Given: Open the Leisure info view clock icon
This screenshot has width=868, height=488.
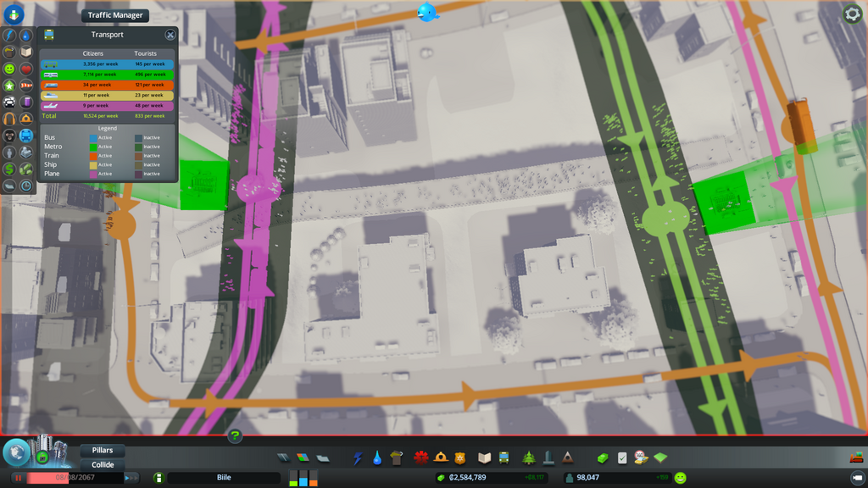Looking at the screenshot, I should (x=26, y=186).
